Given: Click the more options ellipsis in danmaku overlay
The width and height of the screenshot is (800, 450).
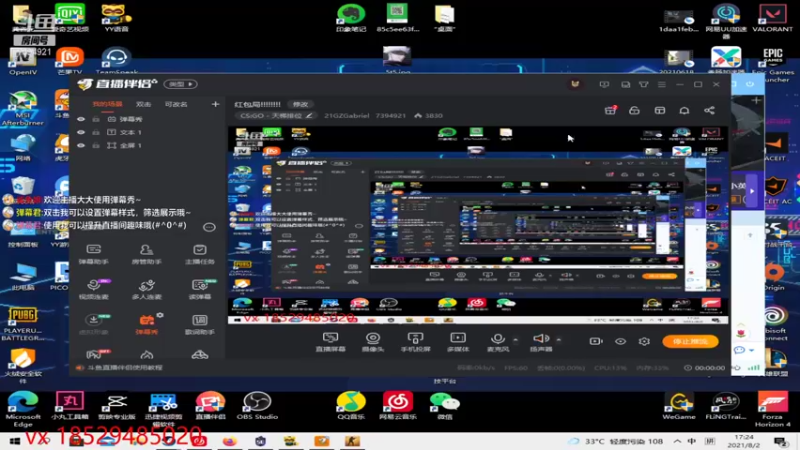Looking at the screenshot, I should click(209, 227).
